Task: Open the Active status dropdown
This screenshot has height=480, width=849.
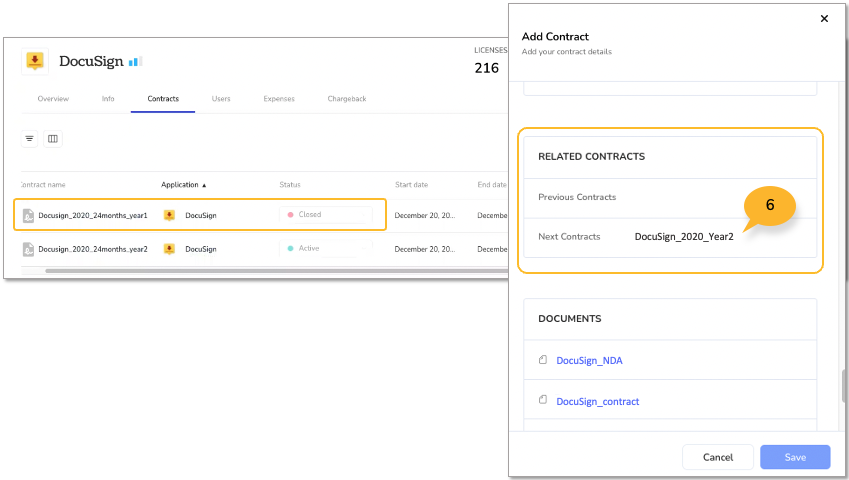Action: 326,248
